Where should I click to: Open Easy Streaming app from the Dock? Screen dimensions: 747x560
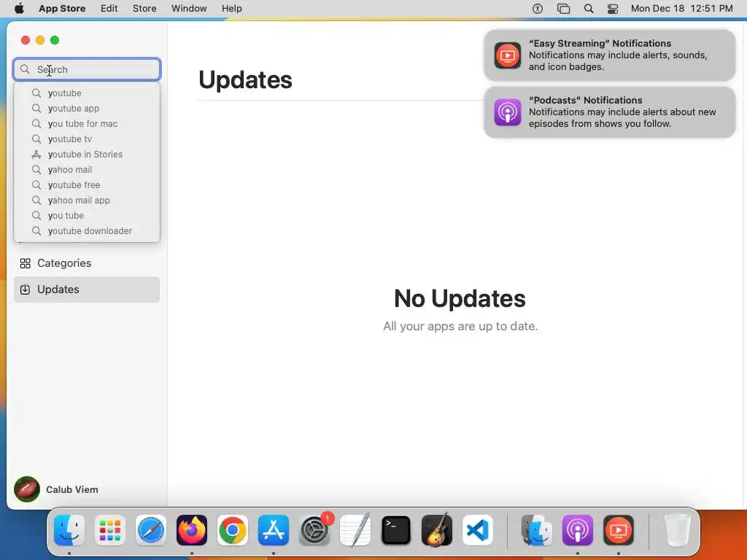pyautogui.click(x=619, y=530)
